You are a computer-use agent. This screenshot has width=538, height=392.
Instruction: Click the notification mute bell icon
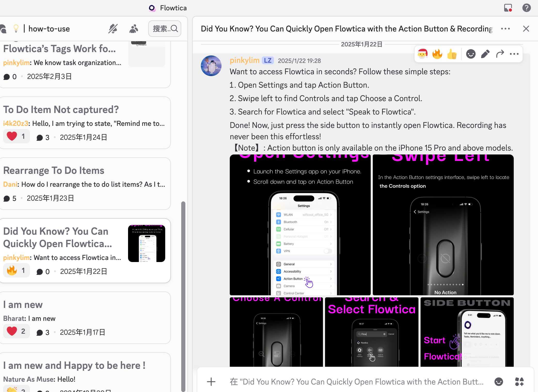point(113,29)
